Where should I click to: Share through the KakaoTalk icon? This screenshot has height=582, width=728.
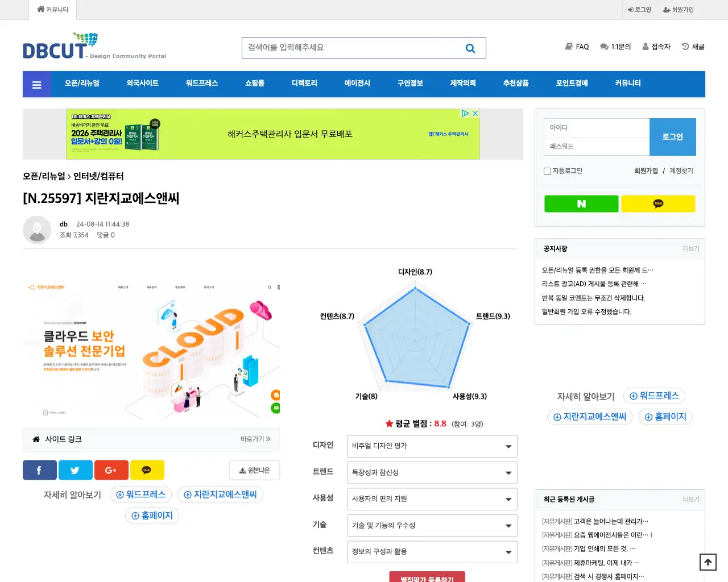point(147,470)
